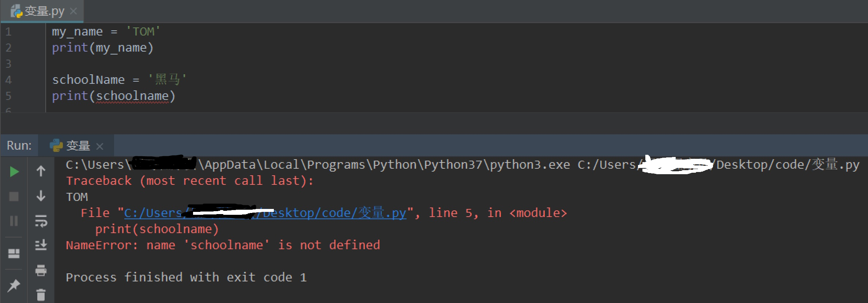Click the Print output icon
The height and width of the screenshot is (303, 868).
pyautogui.click(x=41, y=270)
